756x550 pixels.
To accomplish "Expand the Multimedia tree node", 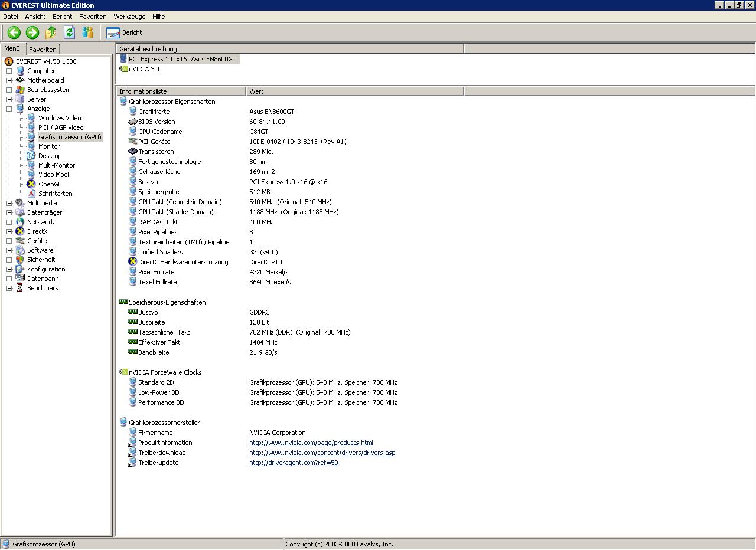I will tap(9, 203).
